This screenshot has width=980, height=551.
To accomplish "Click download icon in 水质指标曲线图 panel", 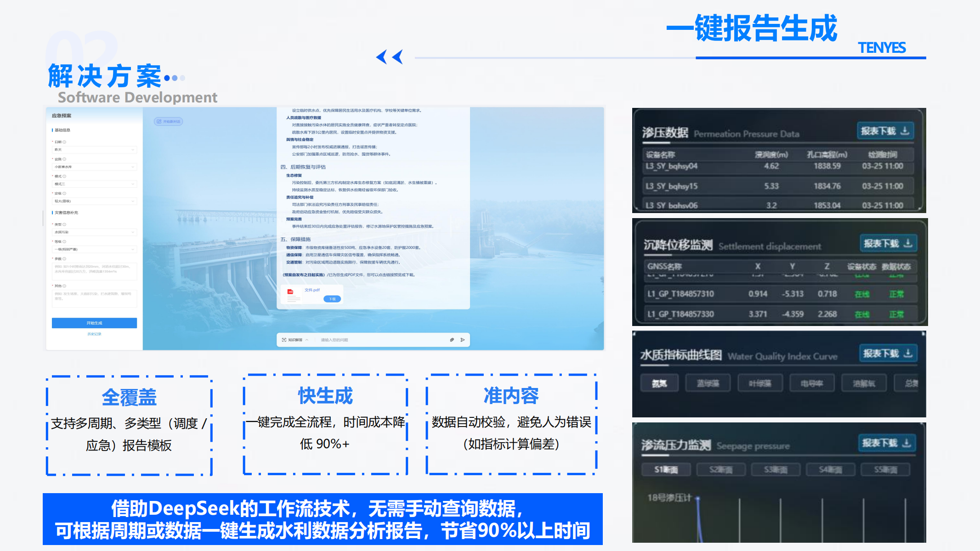I will pos(908,353).
